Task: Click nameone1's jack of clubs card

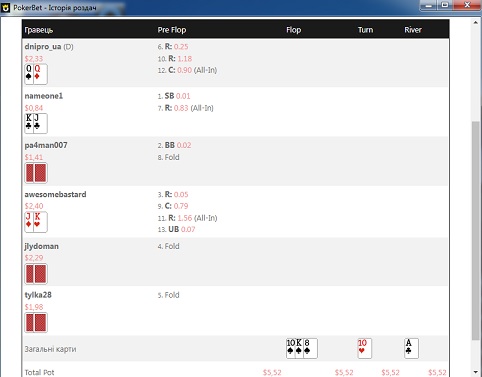Action: [40, 123]
